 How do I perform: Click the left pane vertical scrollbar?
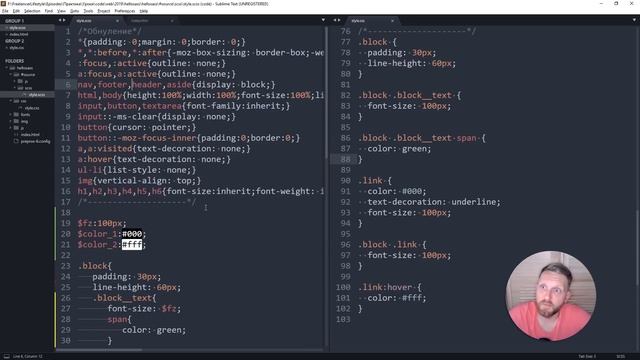click(326, 93)
